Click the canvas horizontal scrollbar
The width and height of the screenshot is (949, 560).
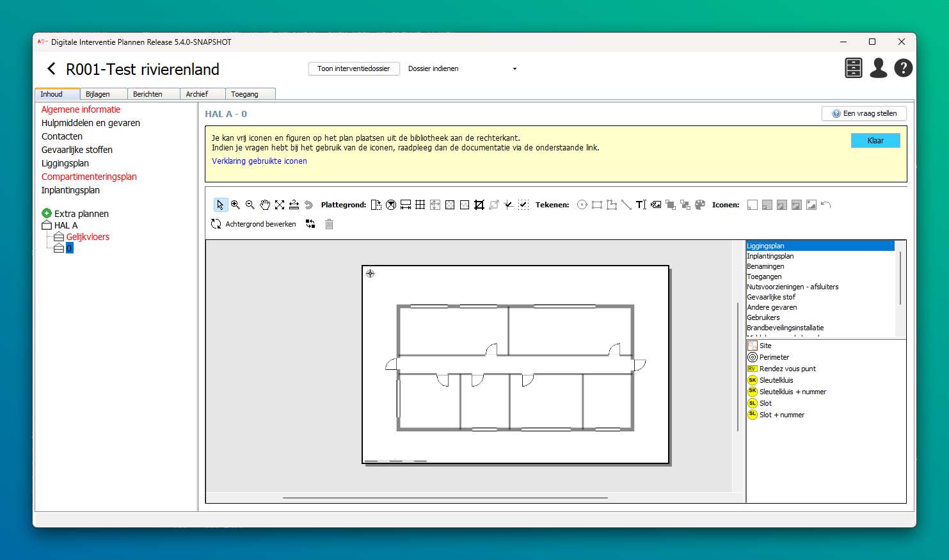445,497
